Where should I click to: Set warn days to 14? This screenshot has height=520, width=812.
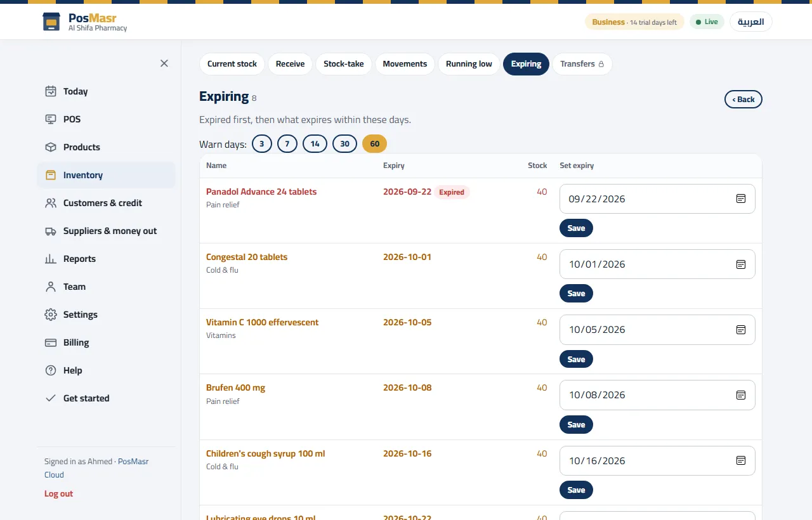pyautogui.click(x=315, y=144)
